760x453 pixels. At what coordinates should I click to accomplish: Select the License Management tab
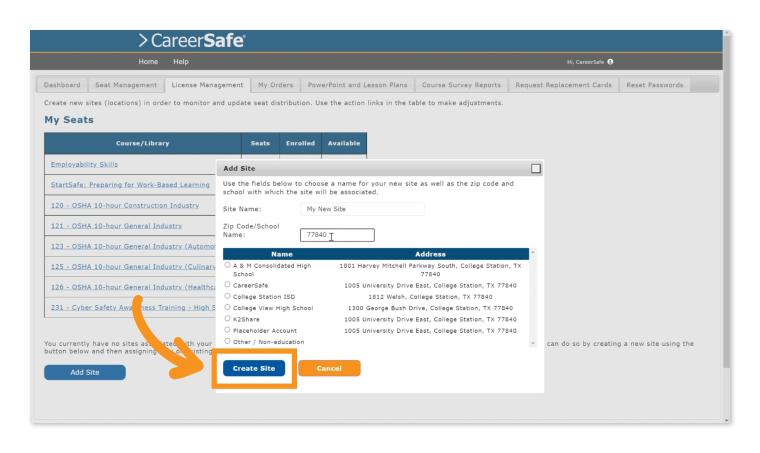(x=207, y=85)
